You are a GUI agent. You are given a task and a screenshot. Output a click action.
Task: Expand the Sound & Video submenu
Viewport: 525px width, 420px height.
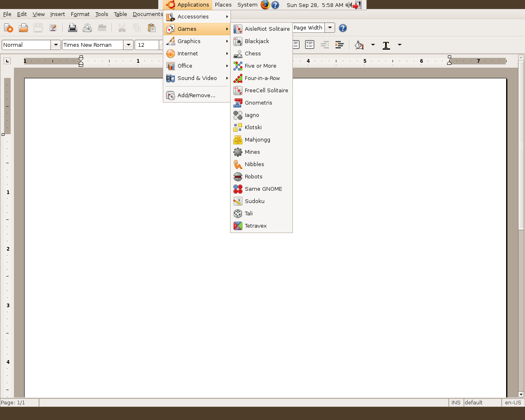click(x=197, y=78)
